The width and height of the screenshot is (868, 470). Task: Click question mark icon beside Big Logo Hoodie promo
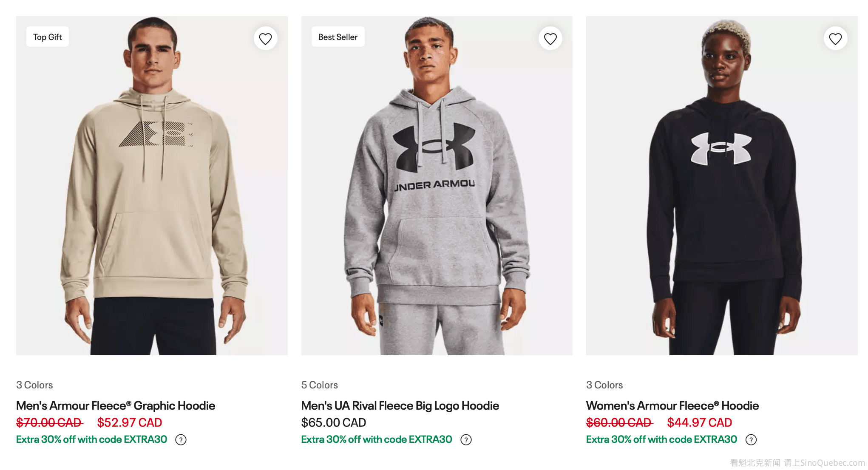point(466,440)
